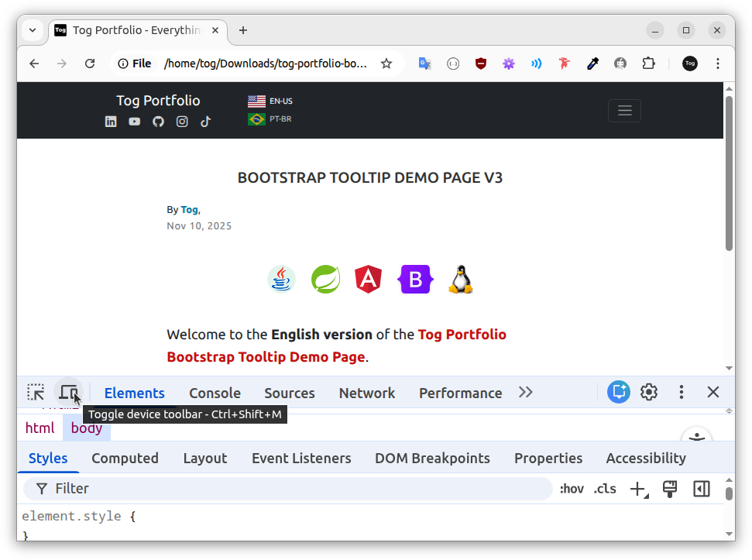The height and width of the screenshot is (560, 752).
Task: Toggle the hamburger navbar menu
Action: (624, 111)
